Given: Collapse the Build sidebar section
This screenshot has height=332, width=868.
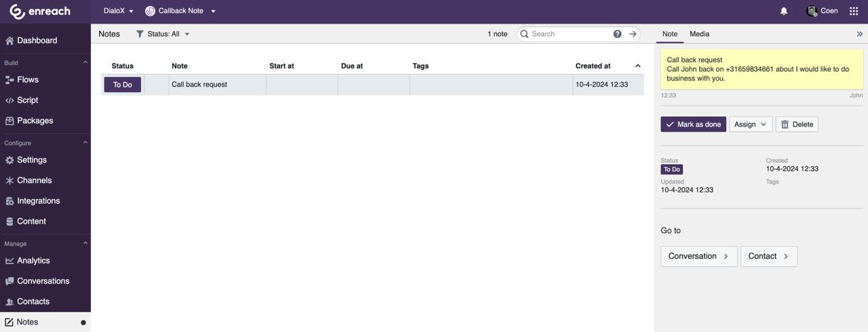Looking at the screenshot, I should (x=85, y=63).
